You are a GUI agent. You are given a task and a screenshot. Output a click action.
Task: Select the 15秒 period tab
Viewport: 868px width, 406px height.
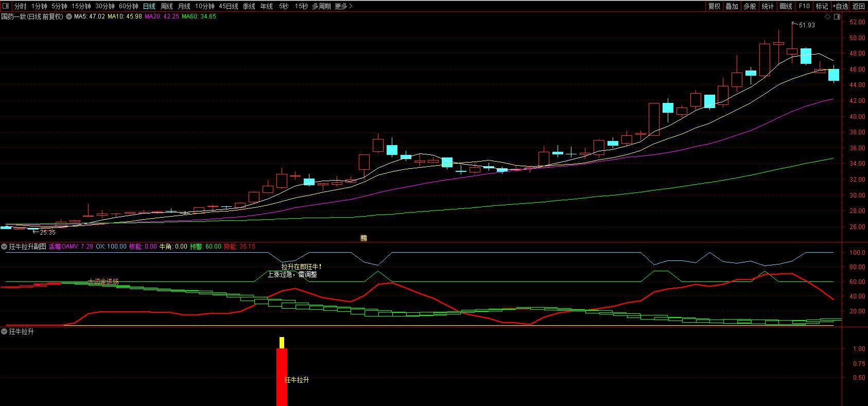click(302, 6)
